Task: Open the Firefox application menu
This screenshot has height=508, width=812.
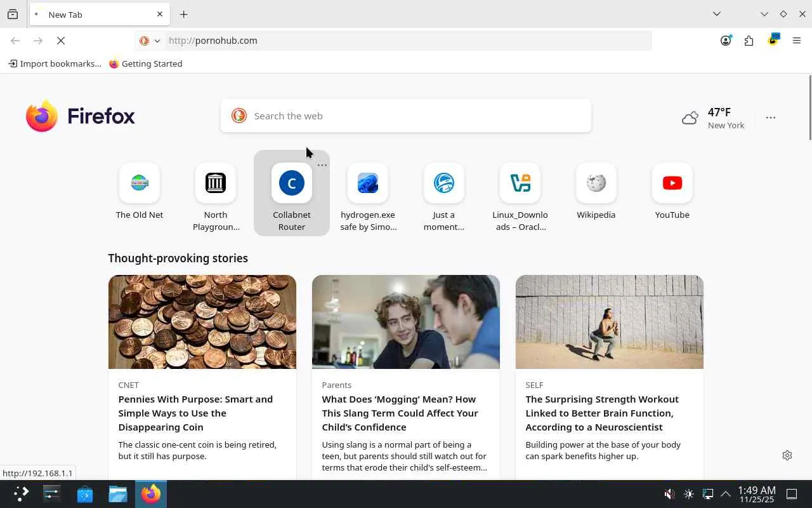Action: click(797, 41)
